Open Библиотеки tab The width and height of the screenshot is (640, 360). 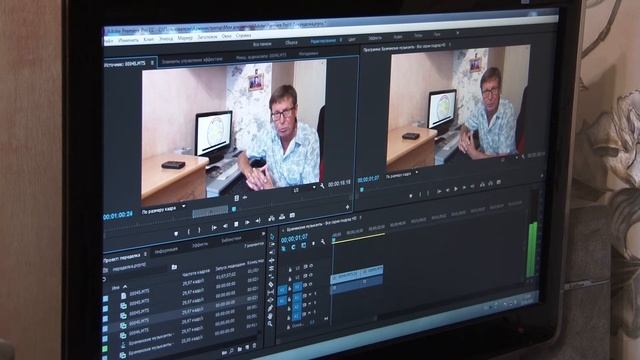pyautogui.click(x=231, y=240)
